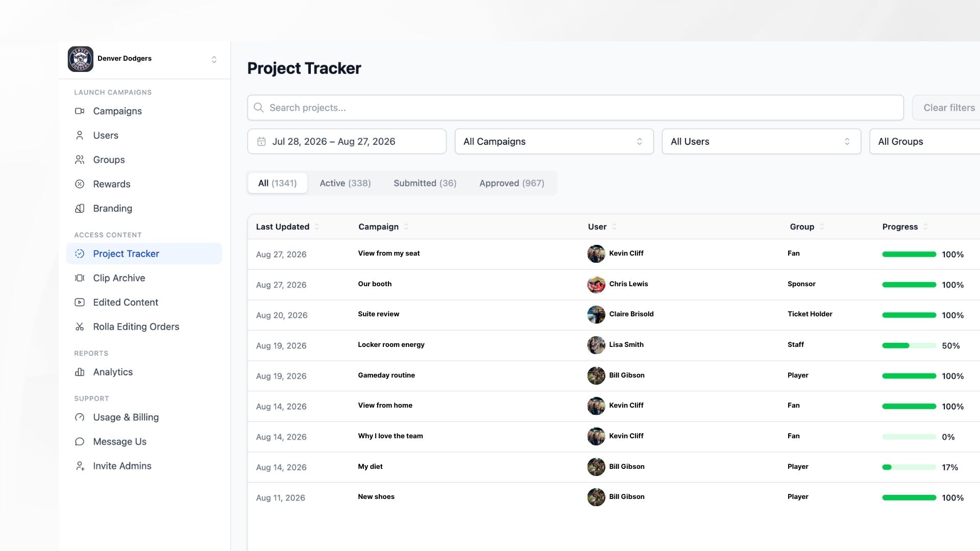Switch to the Approved (967) tab
980x551 pixels.
click(511, 183)
